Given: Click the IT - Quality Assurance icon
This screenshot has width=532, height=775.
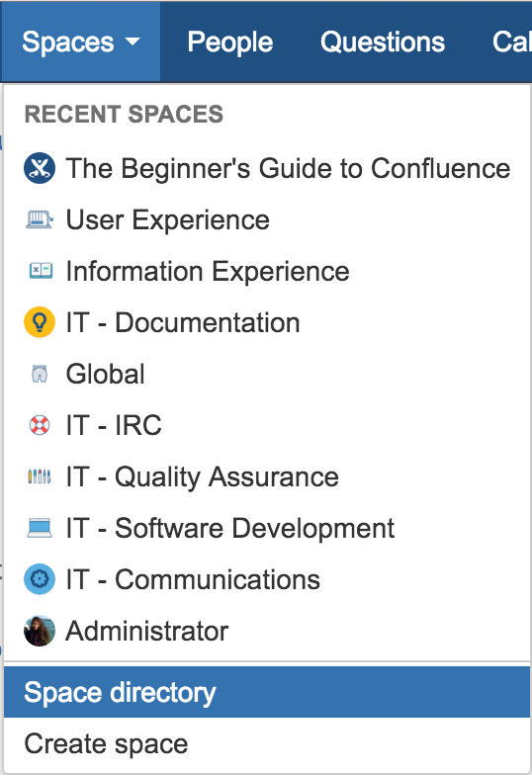Looking at the screenshot, I should [40, 476].
